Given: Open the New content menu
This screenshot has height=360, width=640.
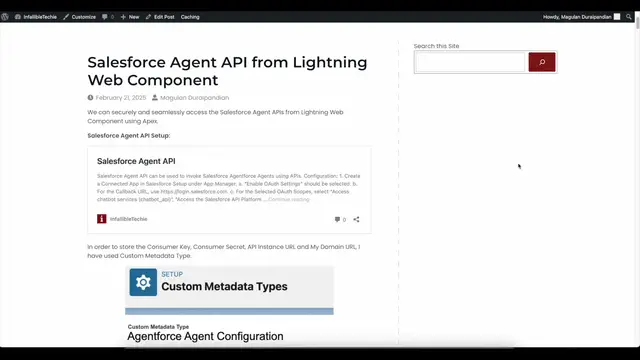Looking at the screenshot, I should coord(130,17).
